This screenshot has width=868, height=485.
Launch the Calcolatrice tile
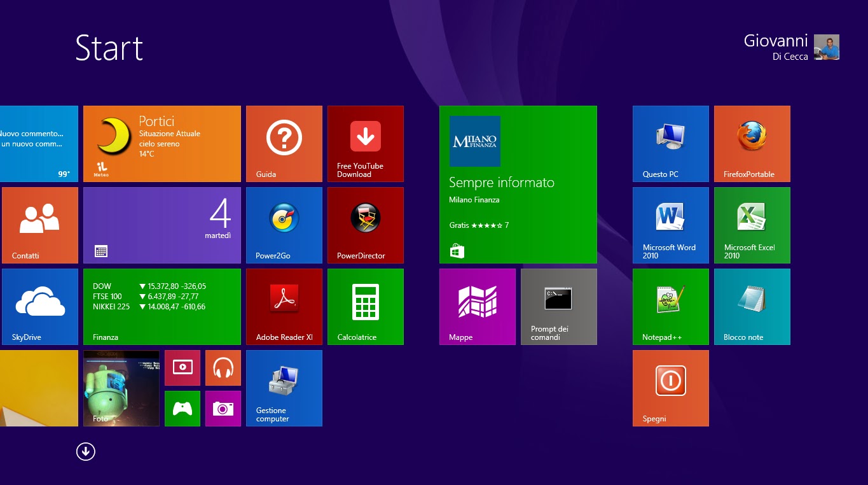pyautogui.click(x=365, y=306)
